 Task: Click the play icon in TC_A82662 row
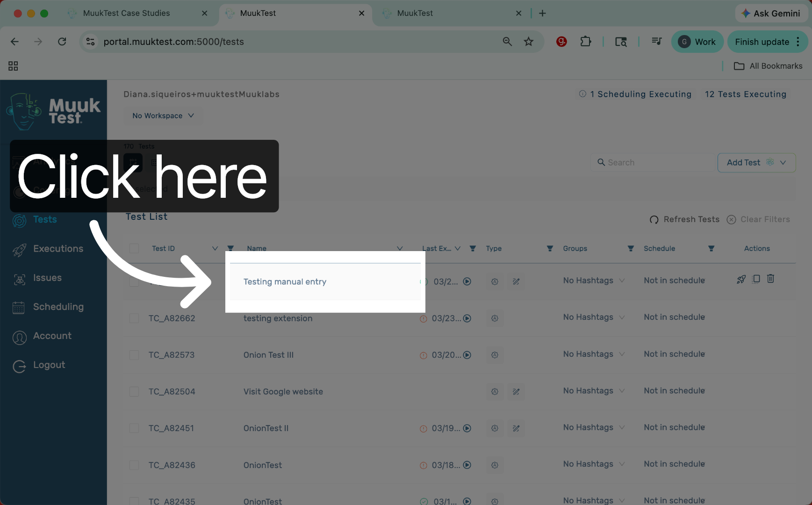coord(467,318)
